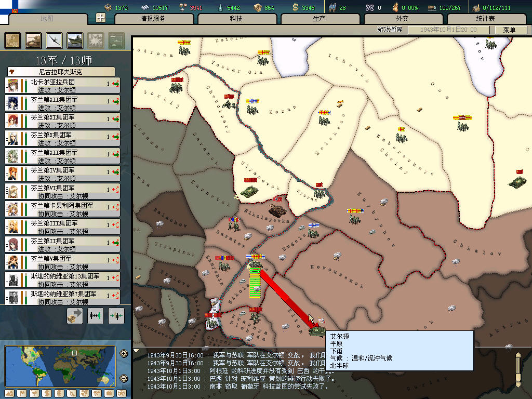Select 斯堪的纳维亚第13集团军 in unit list

tap(62, 280)
